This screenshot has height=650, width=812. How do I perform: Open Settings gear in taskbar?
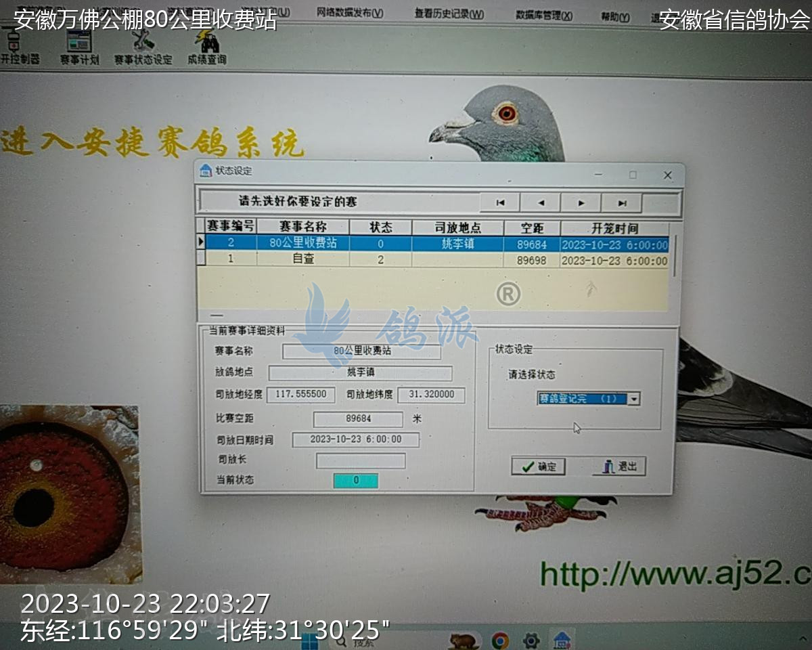531,640
